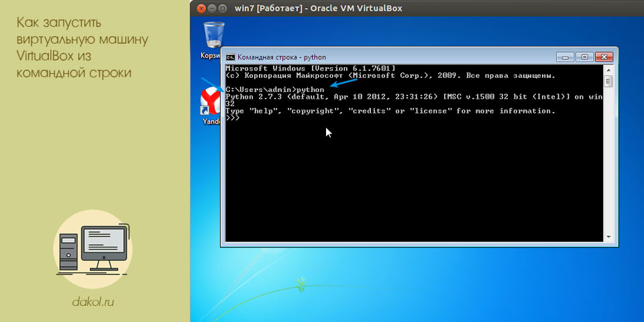Minimize the Командная строка window
The height and width of the screenshot is (322, 644).
tap(565, 57)
